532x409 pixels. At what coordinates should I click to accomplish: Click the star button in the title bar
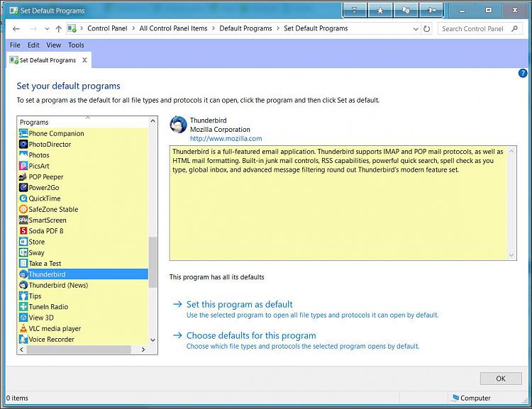(380, 11)
